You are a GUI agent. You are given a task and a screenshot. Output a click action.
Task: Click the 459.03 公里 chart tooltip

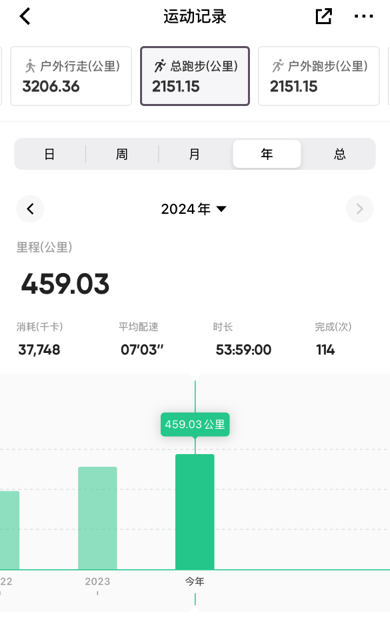pos(195,424)
